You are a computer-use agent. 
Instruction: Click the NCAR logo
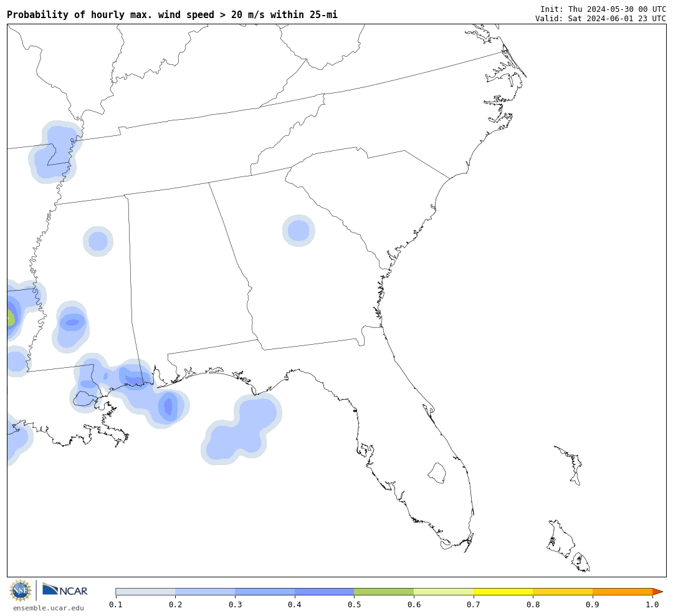[x=65, y=589]
